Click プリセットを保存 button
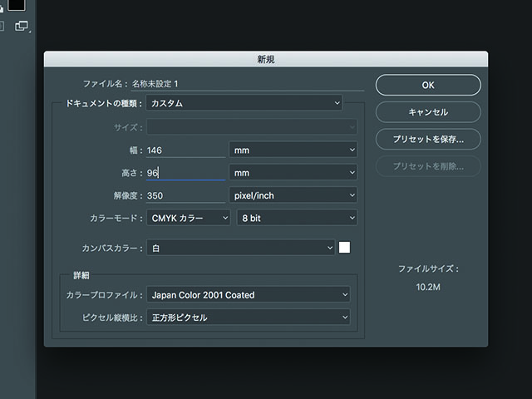This screenshot has width=532, height=399. pos(428,139)
